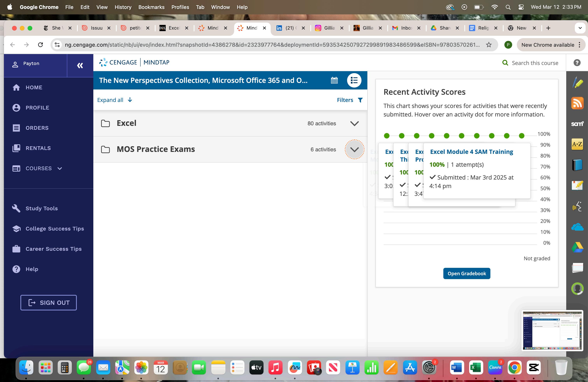Switch to the list view icon
Image resolution: width=588 pixels, height=382 pixels.
(354, 80)
